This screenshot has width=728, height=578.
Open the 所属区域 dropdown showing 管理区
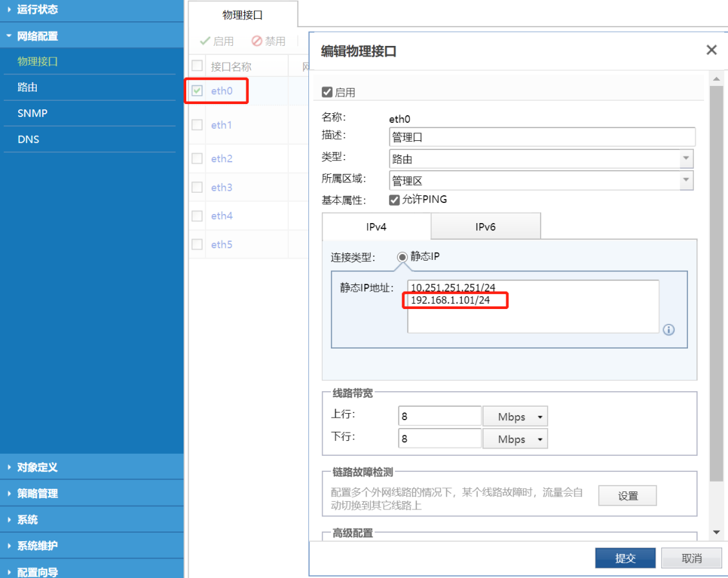687,180
